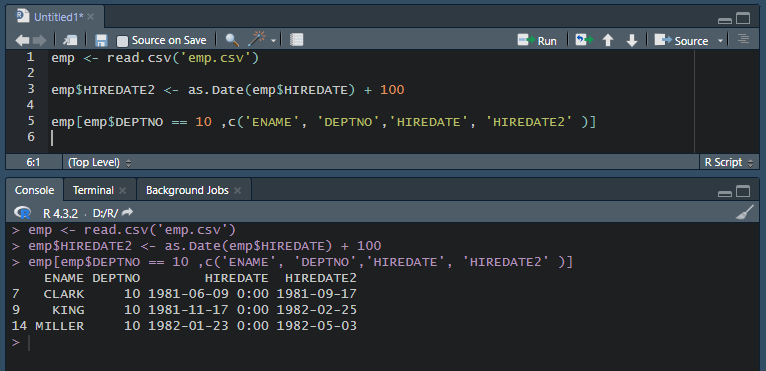Image resolution: width=766 pixels, height=371 pixels.
Task: Close the Background Jobs tab
Action: click(x=237, y=191)
